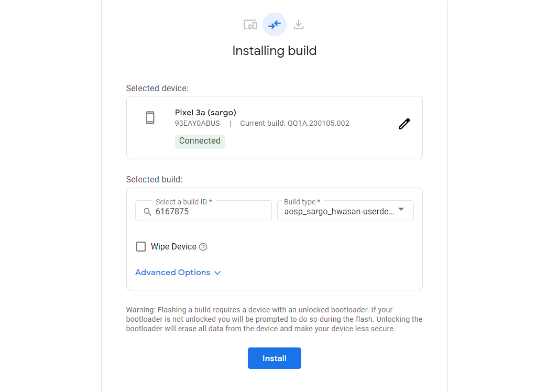Select the aosp_sargo_hwasan build type value

point(339,212)
